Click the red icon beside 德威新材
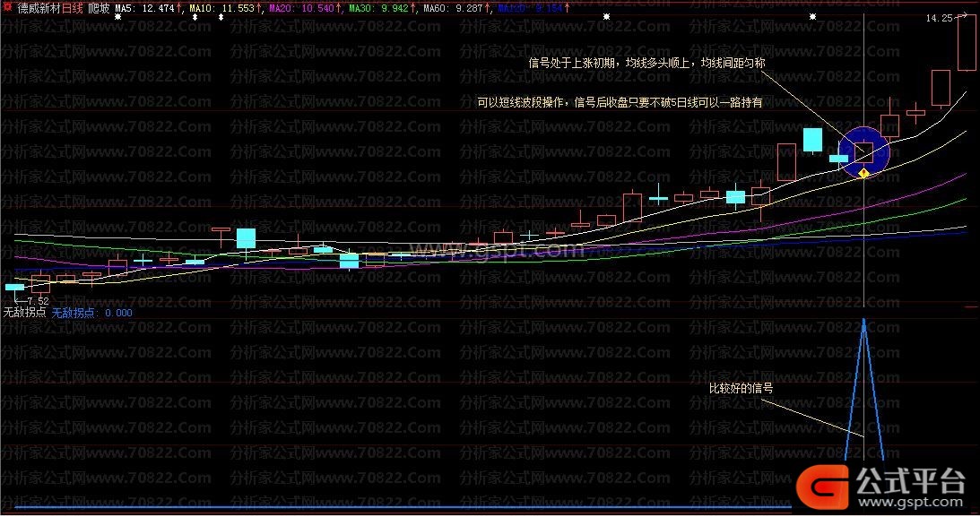 (x=7, y=7)
